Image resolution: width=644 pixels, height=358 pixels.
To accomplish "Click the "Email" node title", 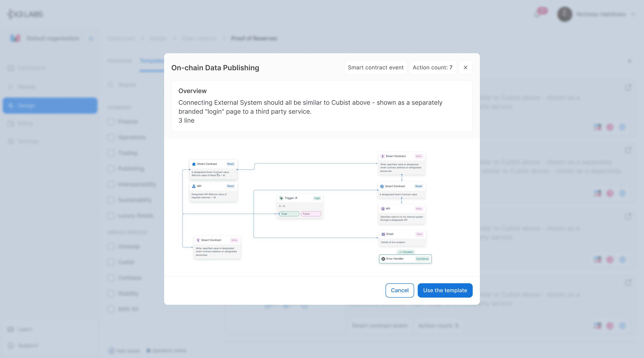I will coord(390,234).
